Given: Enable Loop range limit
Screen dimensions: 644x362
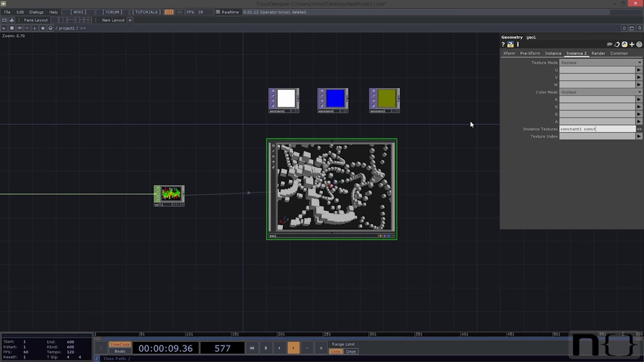Looking at the screenshot, I should (336, 352).
